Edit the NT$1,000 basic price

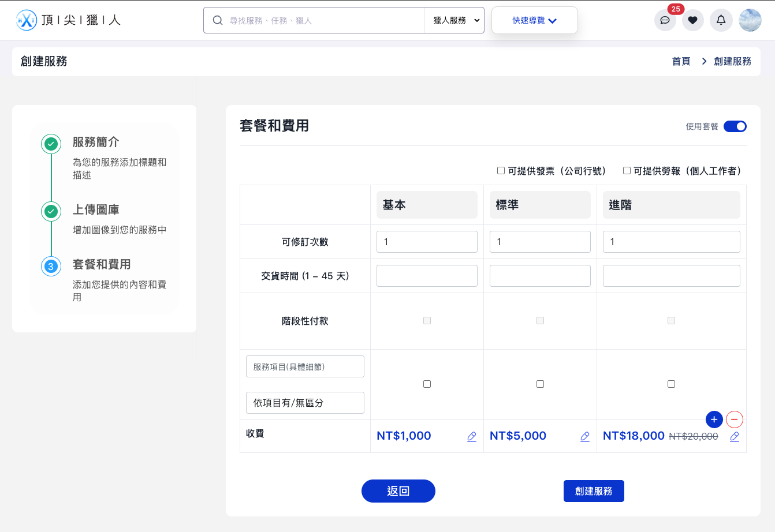(x=472, y=437)
